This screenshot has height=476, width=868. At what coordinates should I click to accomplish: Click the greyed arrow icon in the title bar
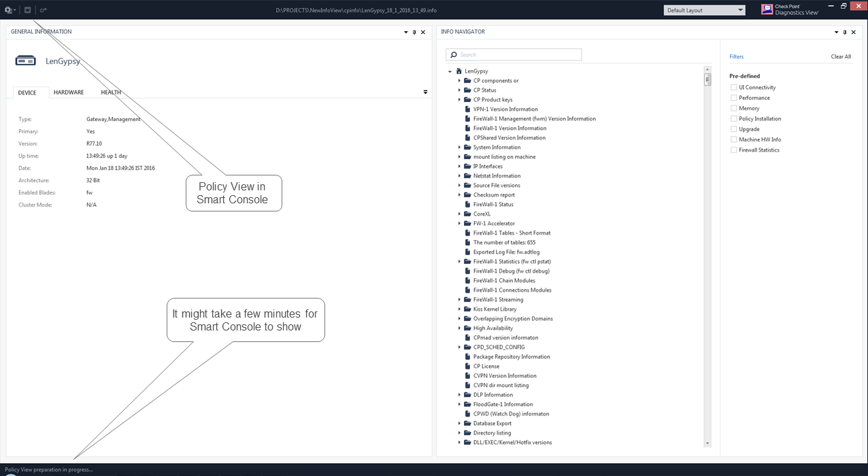pos(44,10)
